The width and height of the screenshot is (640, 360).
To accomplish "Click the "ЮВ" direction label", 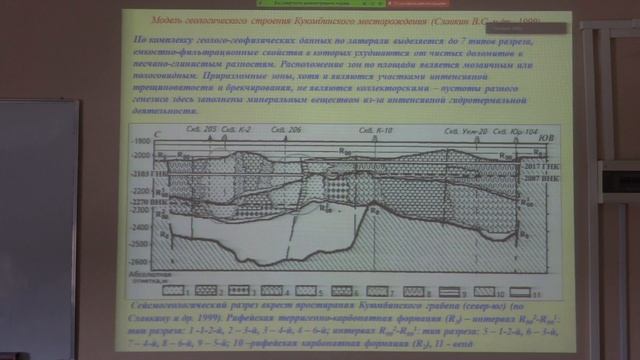I will pos(546,138).
